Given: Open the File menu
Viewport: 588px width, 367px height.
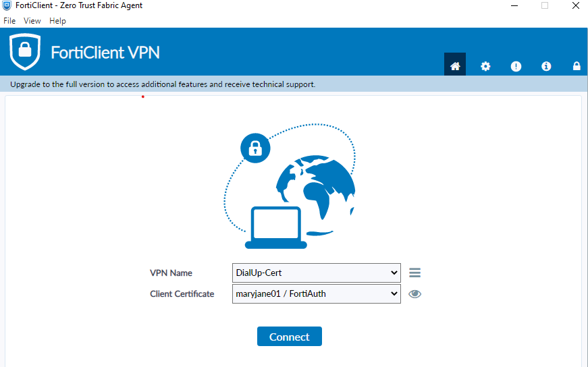Looking at the screenshot, I should 9,21.
